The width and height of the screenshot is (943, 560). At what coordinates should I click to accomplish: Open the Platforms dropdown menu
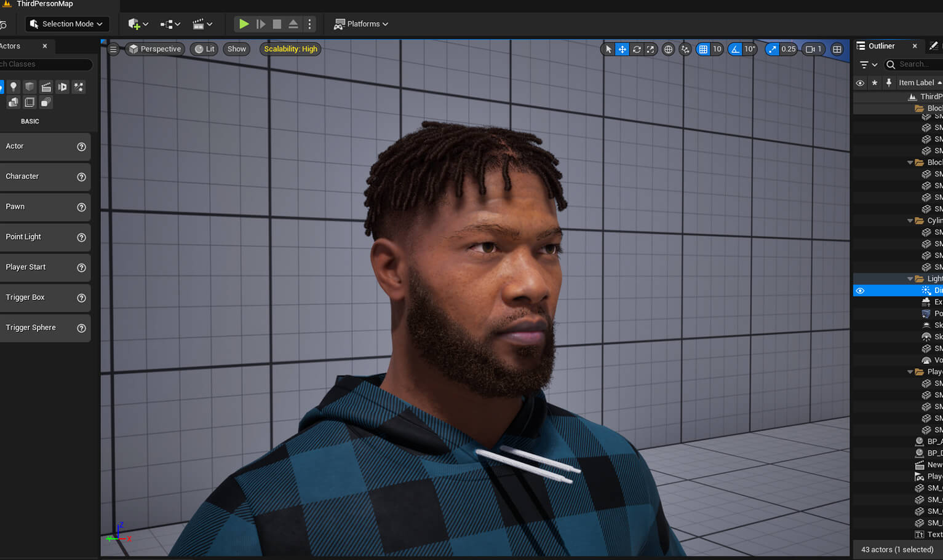point(361,24)
